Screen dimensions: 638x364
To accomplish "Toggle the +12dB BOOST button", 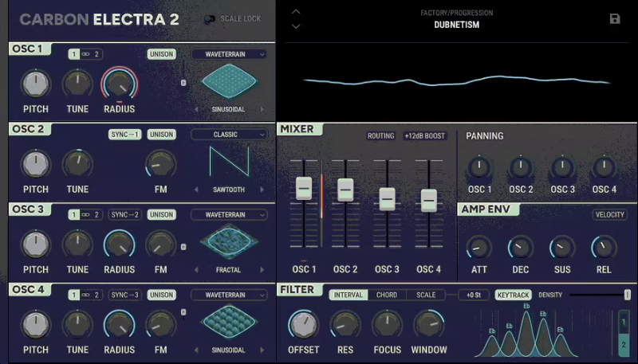I will point(424,136).
